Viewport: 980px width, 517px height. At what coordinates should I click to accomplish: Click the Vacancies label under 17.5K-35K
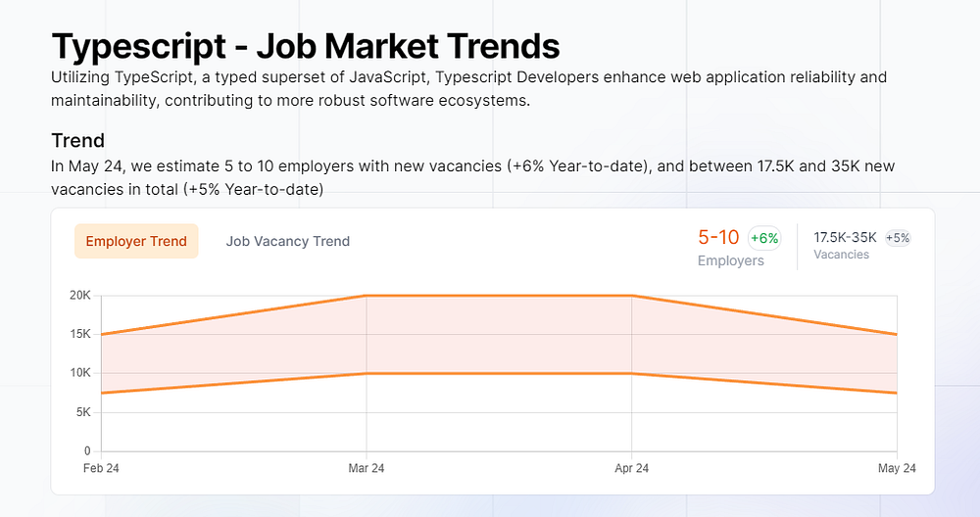[841, 255]
